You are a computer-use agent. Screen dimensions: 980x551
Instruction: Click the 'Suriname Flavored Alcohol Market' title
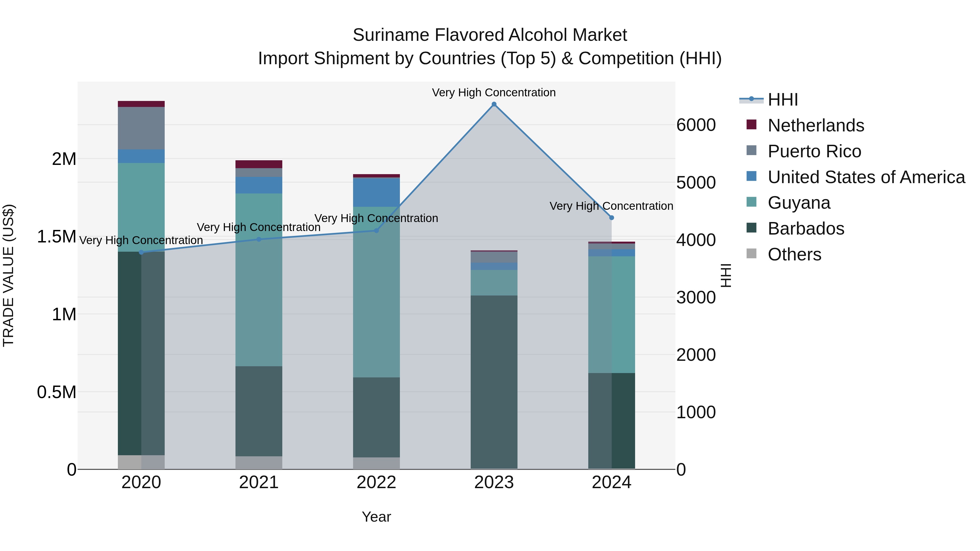tap(490, 35)
